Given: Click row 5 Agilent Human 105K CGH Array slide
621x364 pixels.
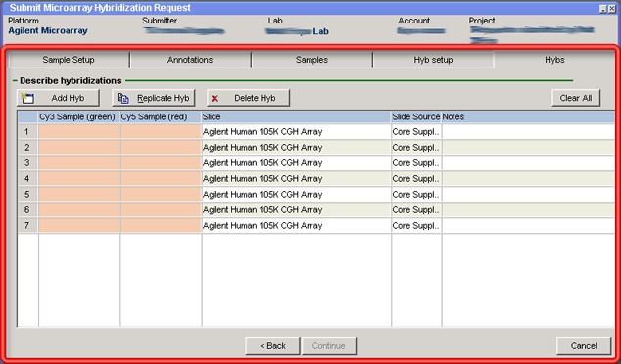Looking at the screenshot, I should click(x=296, y=195).
